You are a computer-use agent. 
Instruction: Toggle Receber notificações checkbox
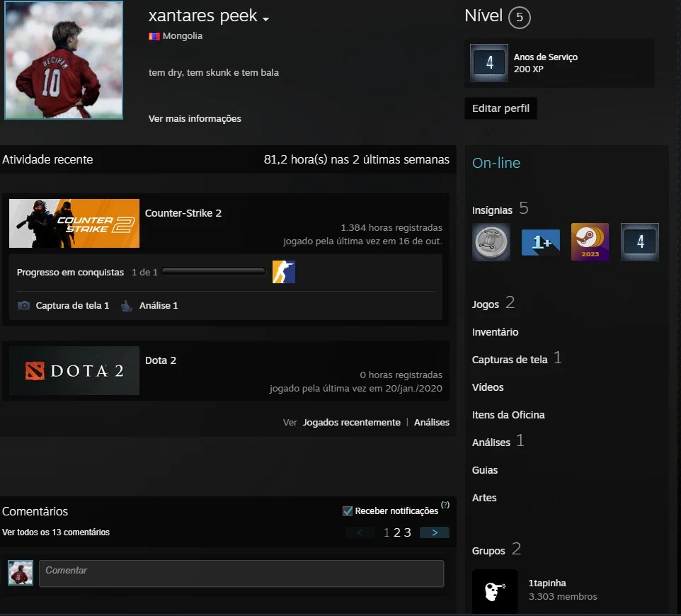pyautogui.click(x=348, y=511)
